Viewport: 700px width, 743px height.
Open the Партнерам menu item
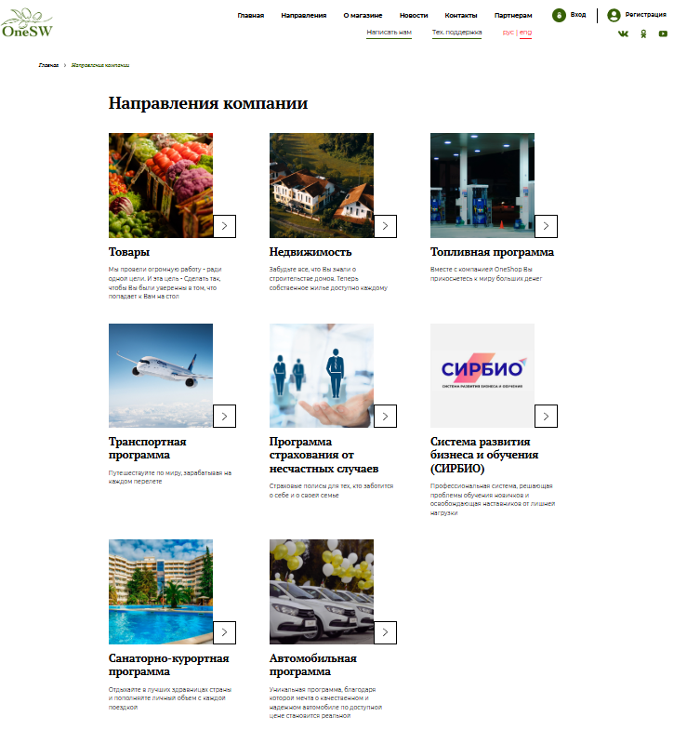pos(513,15)
